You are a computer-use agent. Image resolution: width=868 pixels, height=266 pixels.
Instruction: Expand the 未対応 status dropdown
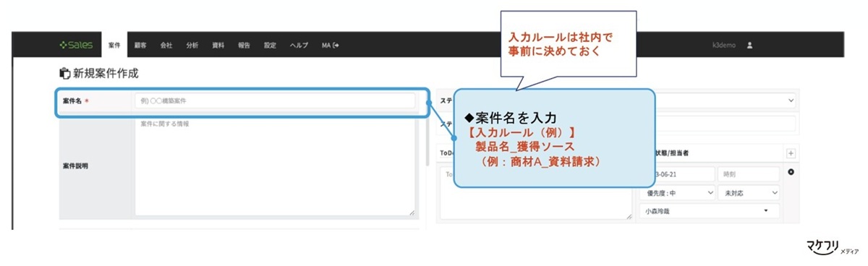[x=748, y=193]
